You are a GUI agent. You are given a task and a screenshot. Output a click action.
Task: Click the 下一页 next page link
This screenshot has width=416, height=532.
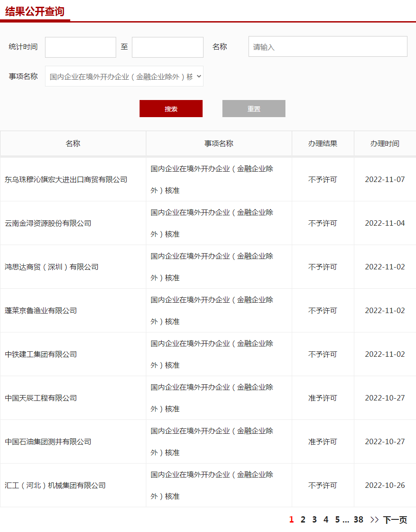[x=395, y=519]
